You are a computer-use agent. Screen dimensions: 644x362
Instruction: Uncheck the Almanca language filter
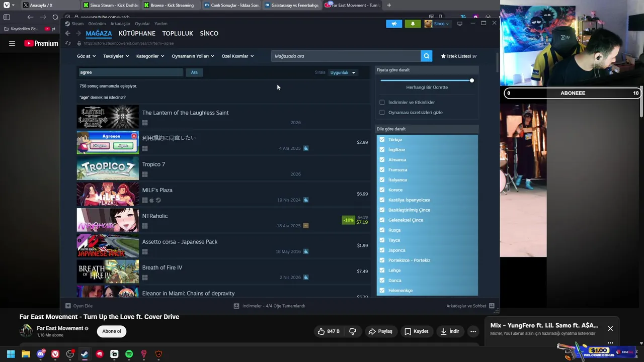click(382, 159)
